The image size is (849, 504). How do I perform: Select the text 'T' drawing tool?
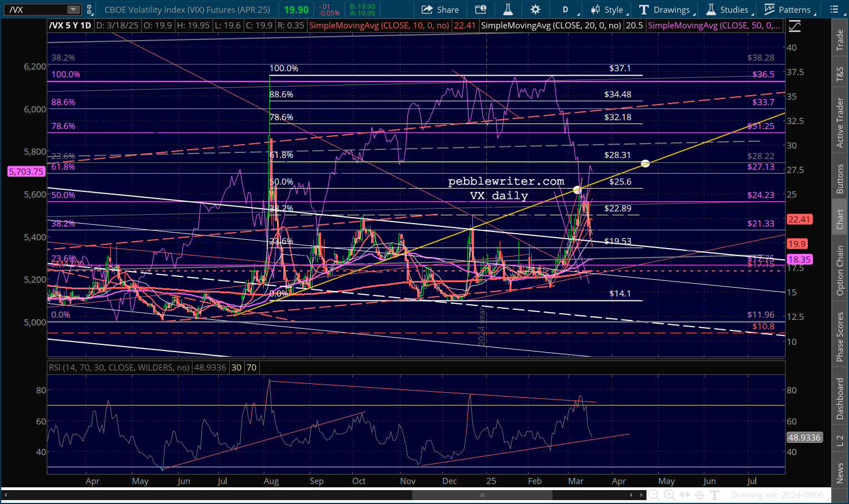tap(715, 495)
